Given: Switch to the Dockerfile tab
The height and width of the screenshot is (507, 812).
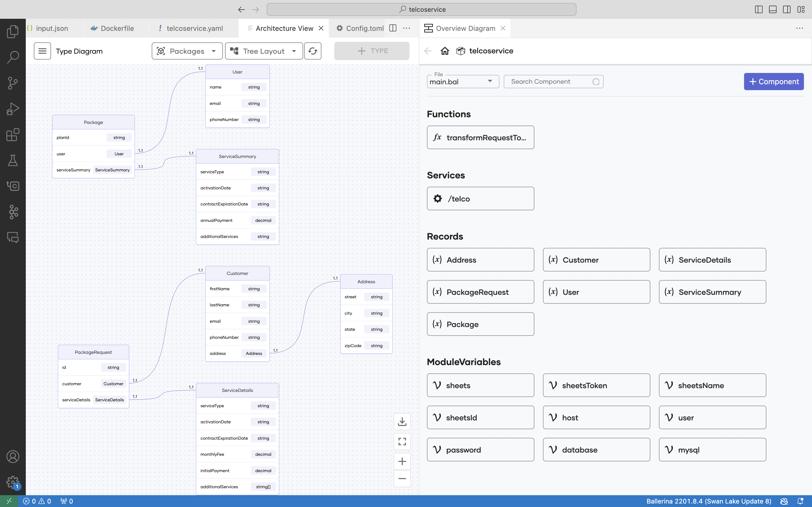Looking at the screenshot, I should pos(117,28).
